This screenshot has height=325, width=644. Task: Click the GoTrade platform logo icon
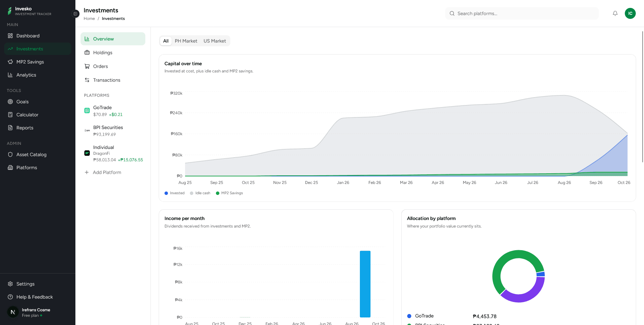click(87, 111)
